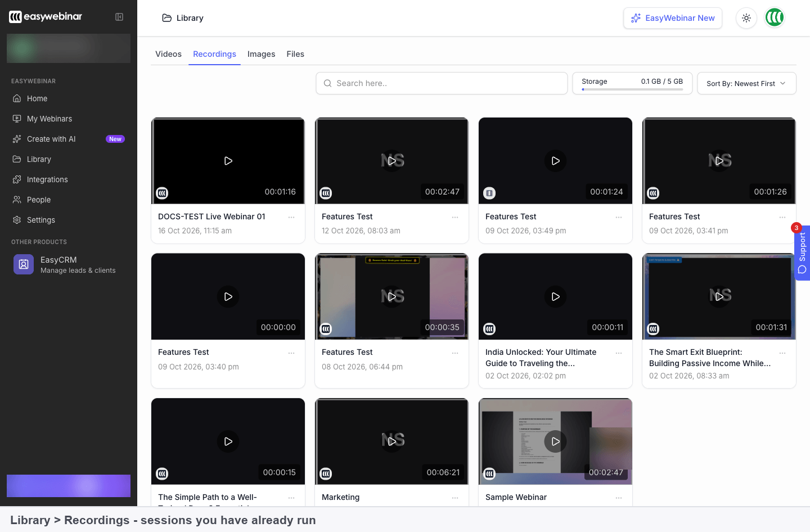Click Storage usage progress bar
Screen dimensions: 810x532
[x=632, y=89]
